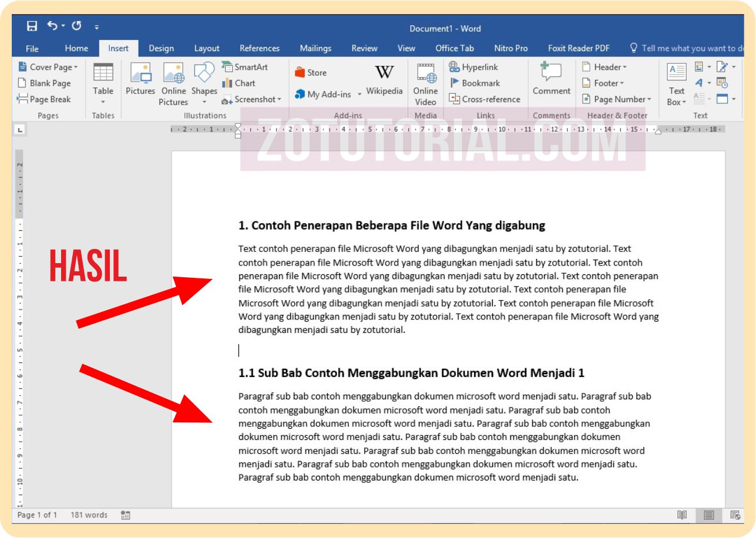Switch to the Review tab
The width and height of the screenshot is (756, 538).
point(364,48)
